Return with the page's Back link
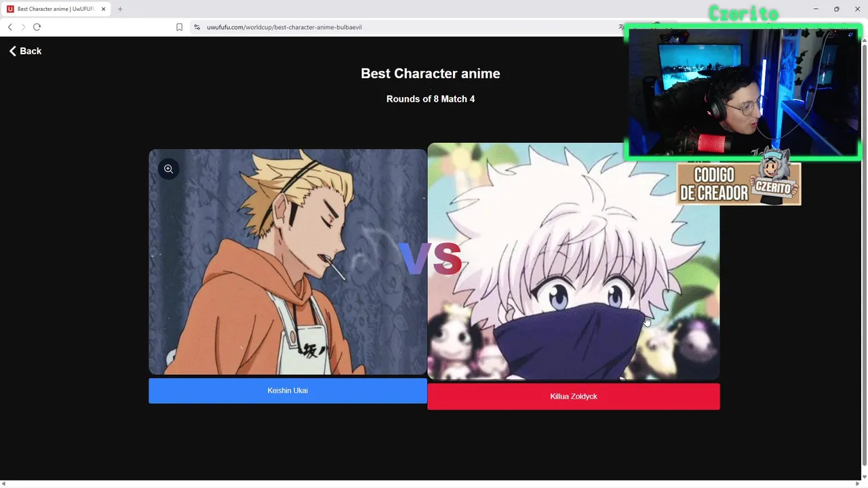The width and height of the screenshot is (868, 488). coord(25,51)
